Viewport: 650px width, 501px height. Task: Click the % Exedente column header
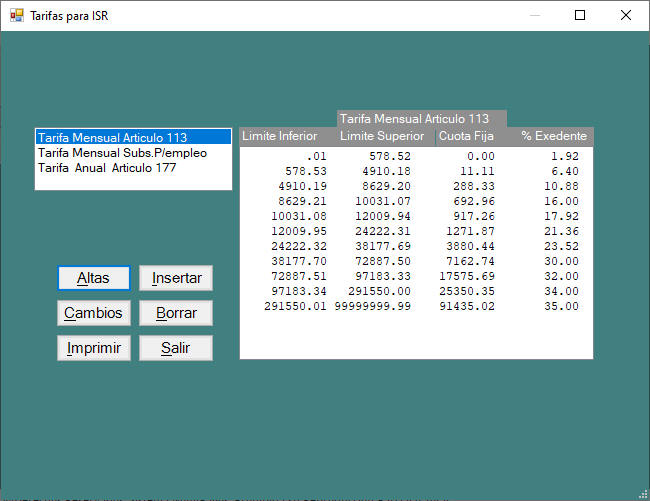(x=553, y=136)
